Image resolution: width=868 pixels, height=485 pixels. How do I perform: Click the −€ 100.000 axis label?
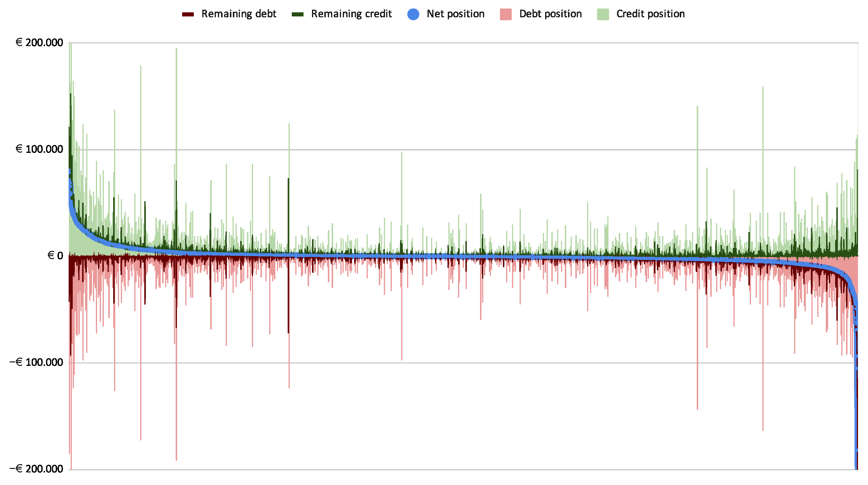tap(36, 363)
